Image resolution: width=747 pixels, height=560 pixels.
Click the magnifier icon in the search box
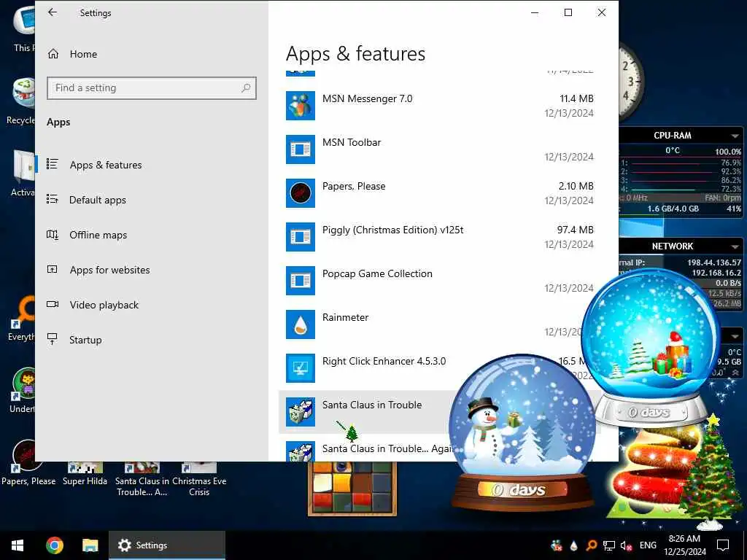(246, 88)
